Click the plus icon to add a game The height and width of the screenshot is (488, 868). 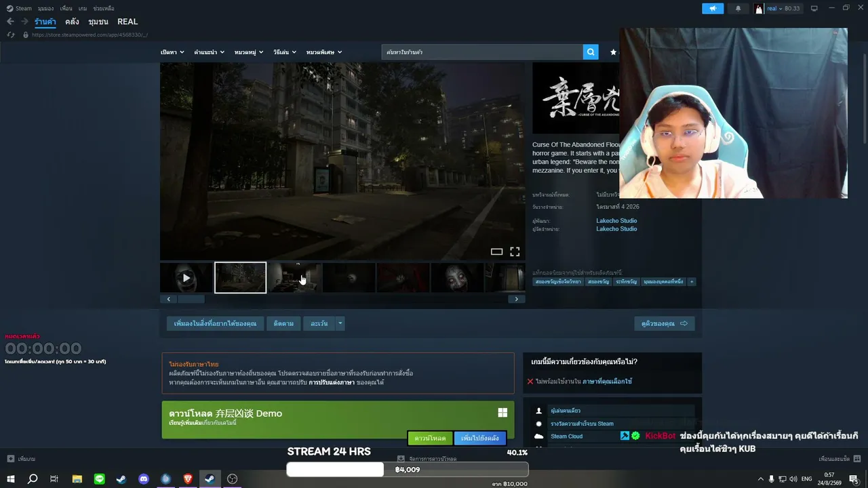tap(9, 459)
